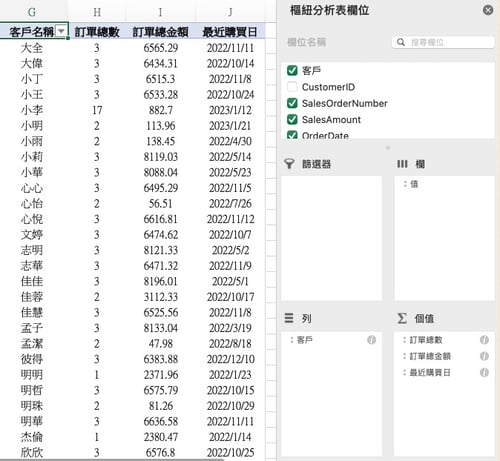Select the date cell 2022/12/10
Image resolution: width=500 pixels, height=461 pixels.
point(230,359)
